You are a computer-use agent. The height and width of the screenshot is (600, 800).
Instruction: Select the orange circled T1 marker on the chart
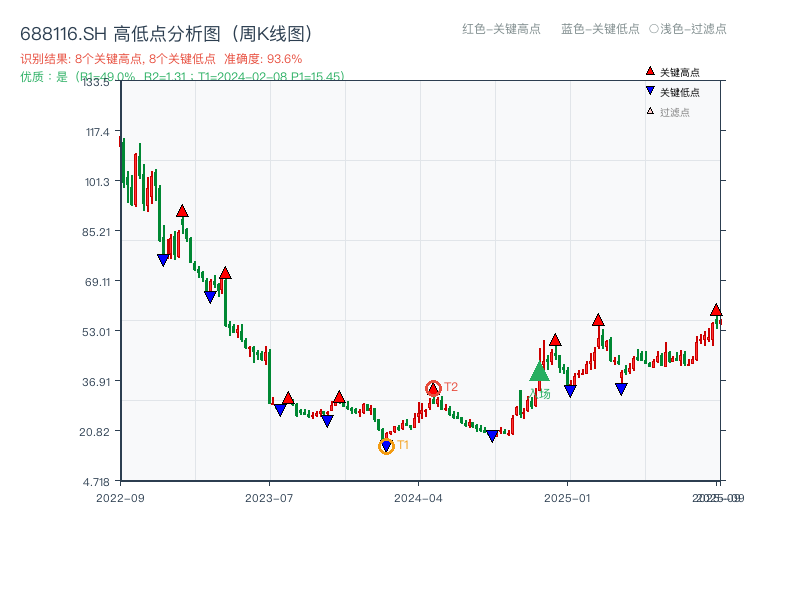(x=386, y=445)
